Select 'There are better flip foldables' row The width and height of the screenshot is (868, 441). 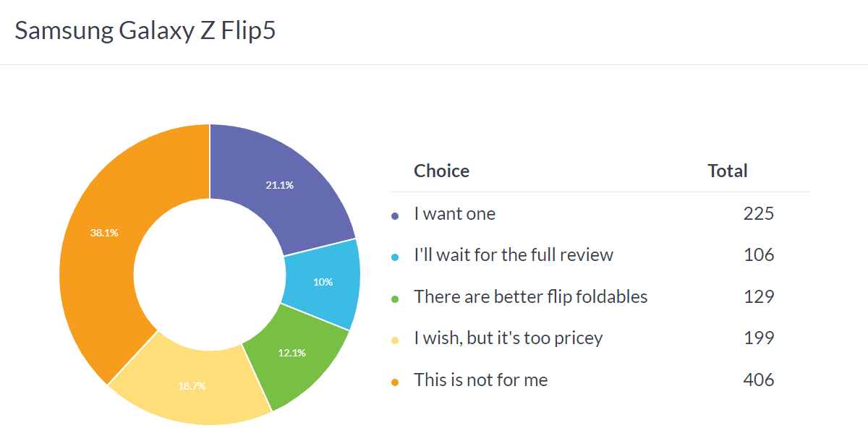530,296
